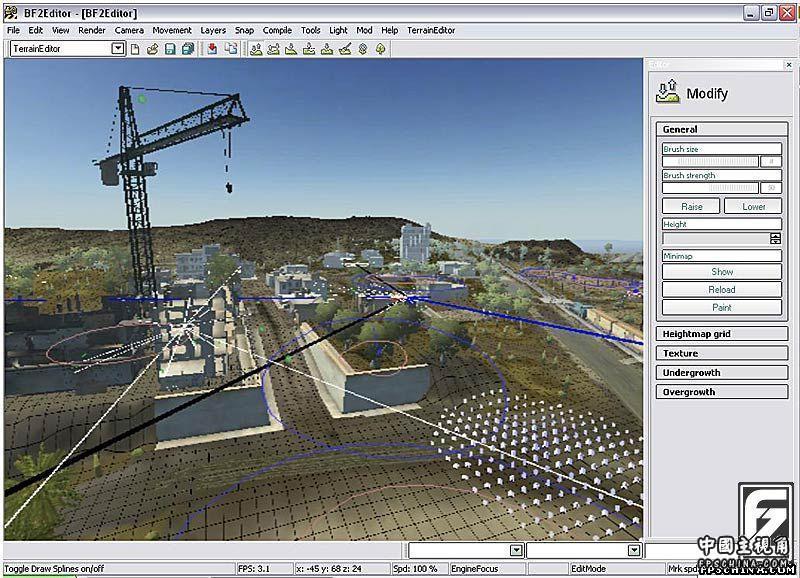Select the first terrain tool with the up arrow
Screen dimensions: 800x578
(x=256, y=49)
